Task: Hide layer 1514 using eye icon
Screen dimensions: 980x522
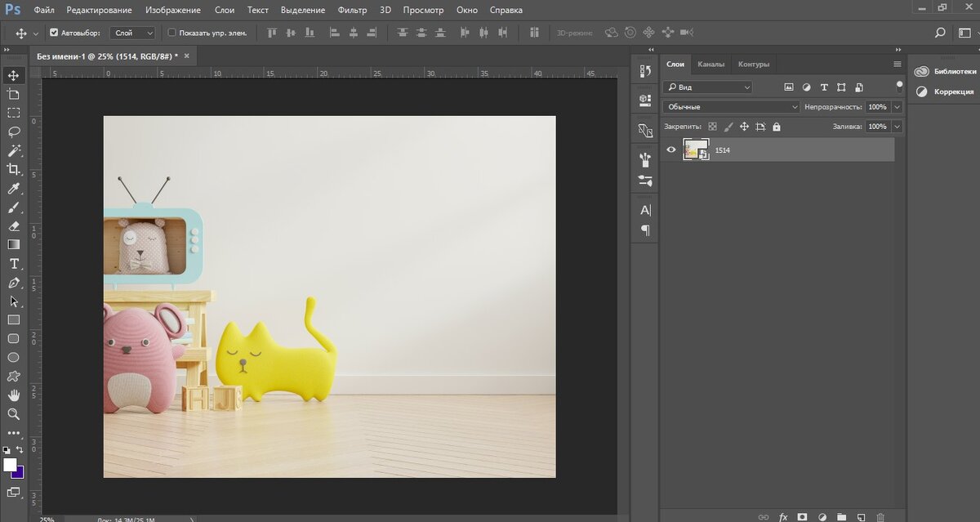Action: click(671, 149)
